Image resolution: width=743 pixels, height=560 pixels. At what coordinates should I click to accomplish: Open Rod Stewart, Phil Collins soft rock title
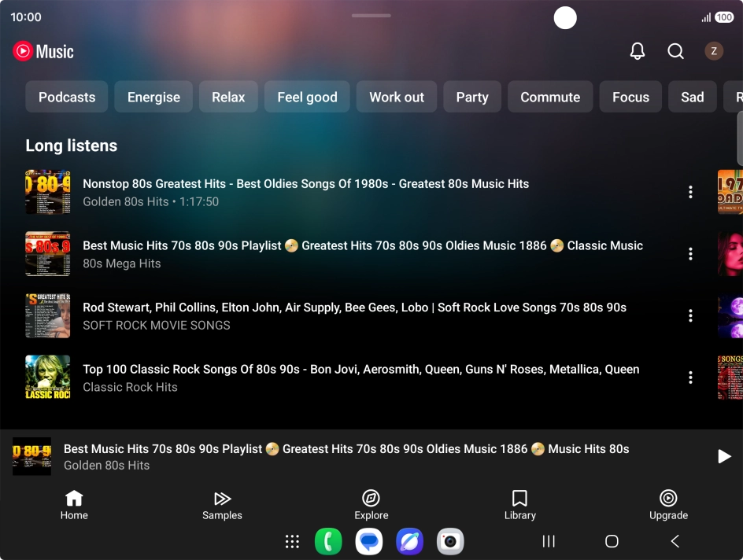tap(354, 308)
